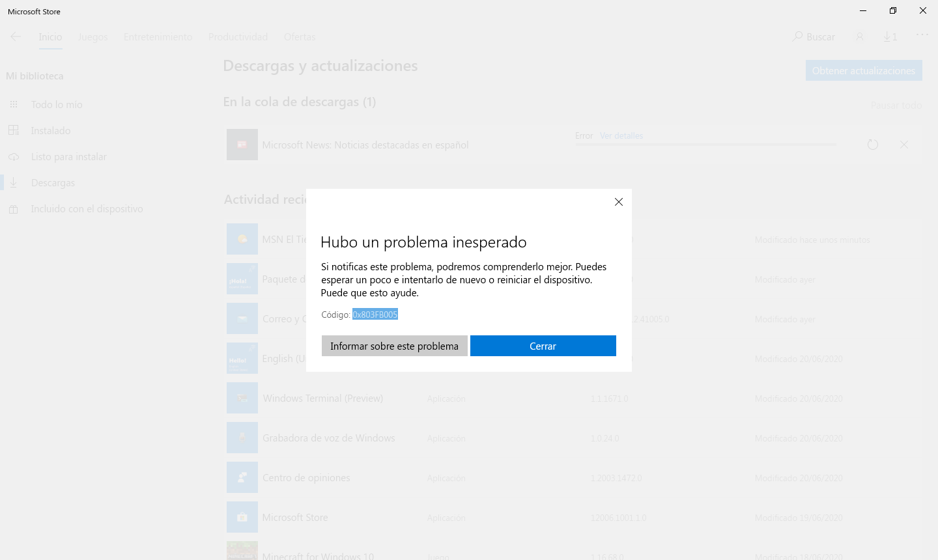
Task: Open the user account icon
Action: 860,37
